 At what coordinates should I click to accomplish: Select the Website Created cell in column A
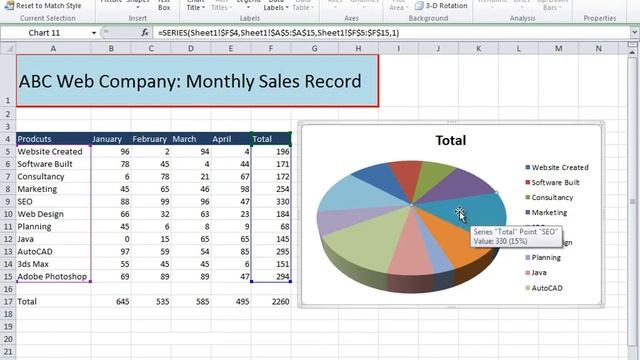pyautogui.click(x=53, y=151)
